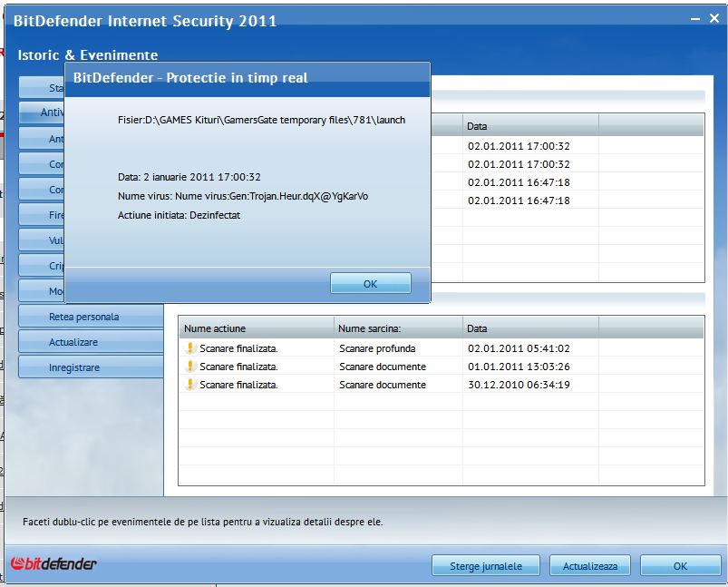This screenshot has height=587, width=728.
Task: Open the partially hidden Antivirus section
Action: pyautogui.click(x=42, y=112)
